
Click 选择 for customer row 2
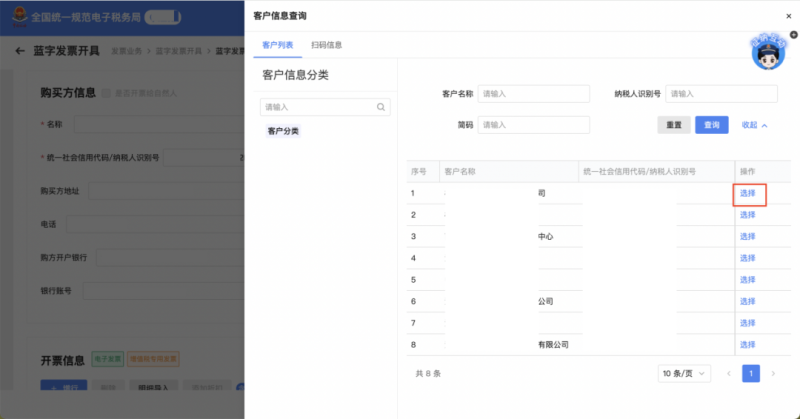(x=747, y=215)
